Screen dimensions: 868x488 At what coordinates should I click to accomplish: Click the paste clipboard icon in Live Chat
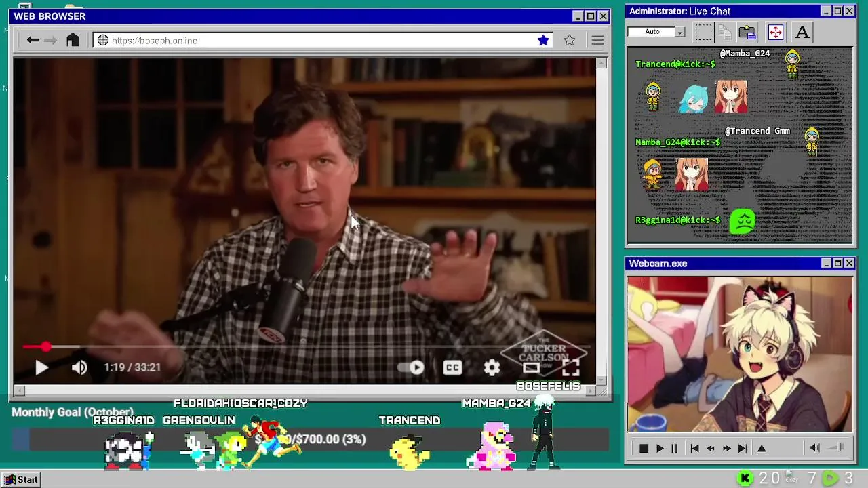[747, 32]
